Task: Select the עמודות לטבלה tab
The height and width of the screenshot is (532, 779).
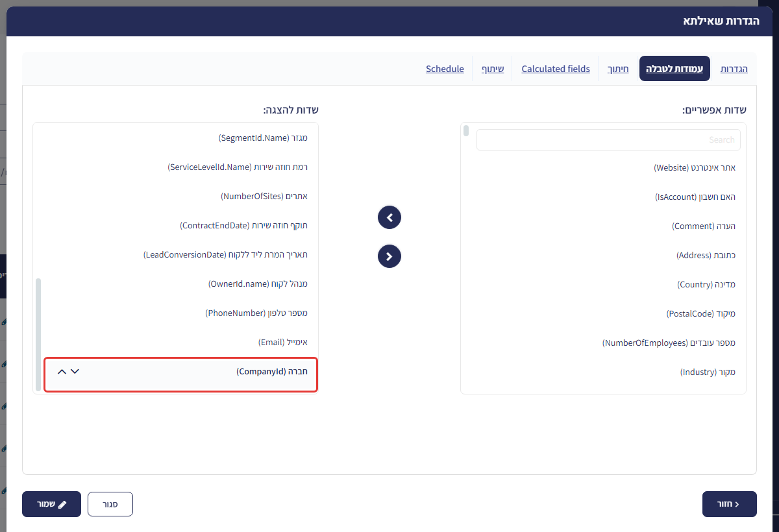Action: pyautogui.click(x=674, y=69)
